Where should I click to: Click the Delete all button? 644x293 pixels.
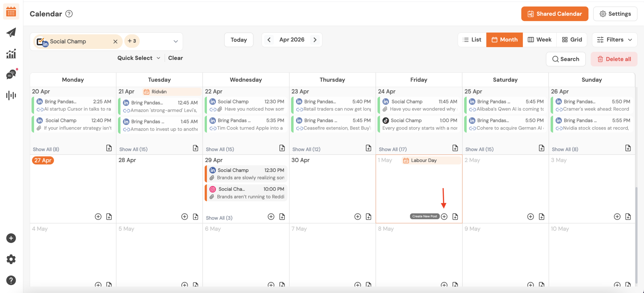(x=614, y=59)
